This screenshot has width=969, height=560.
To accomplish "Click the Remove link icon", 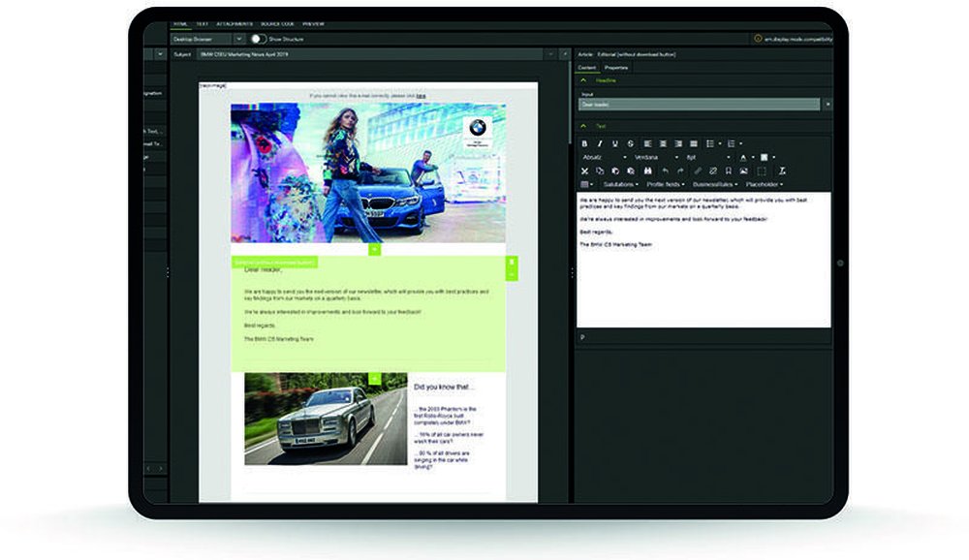I will coord(713,171).
